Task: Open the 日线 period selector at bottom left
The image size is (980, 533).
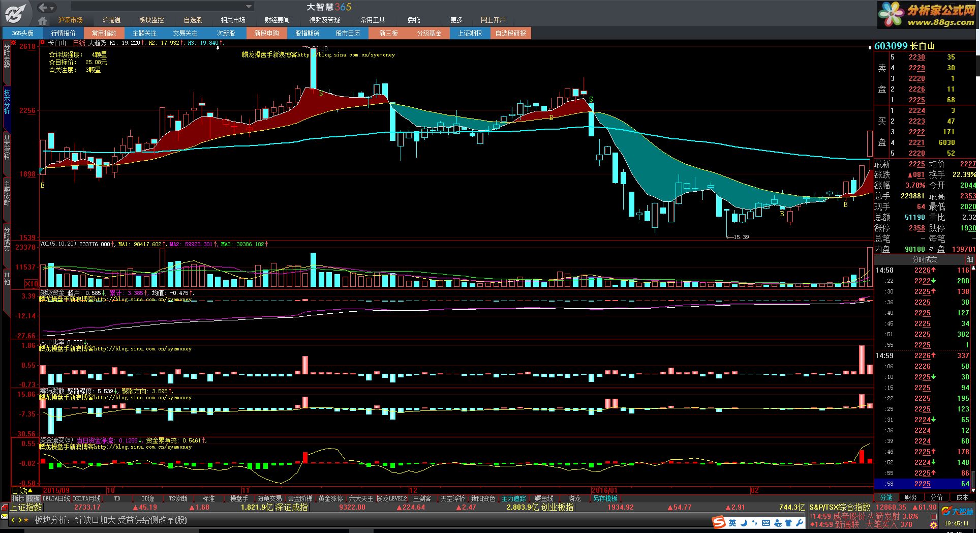Action: (22, 490)
